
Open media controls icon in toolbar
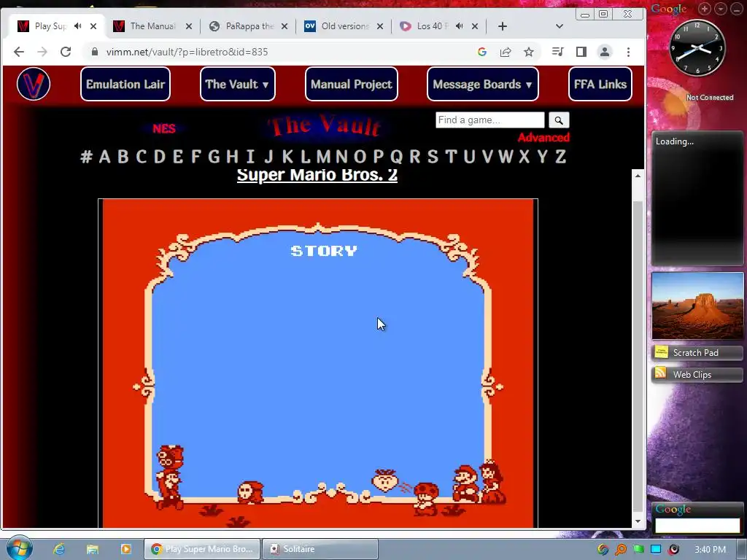coord(557,52)
